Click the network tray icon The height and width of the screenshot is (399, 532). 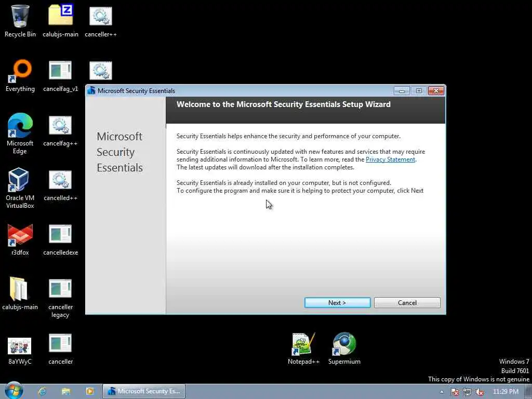click(467, 392)
